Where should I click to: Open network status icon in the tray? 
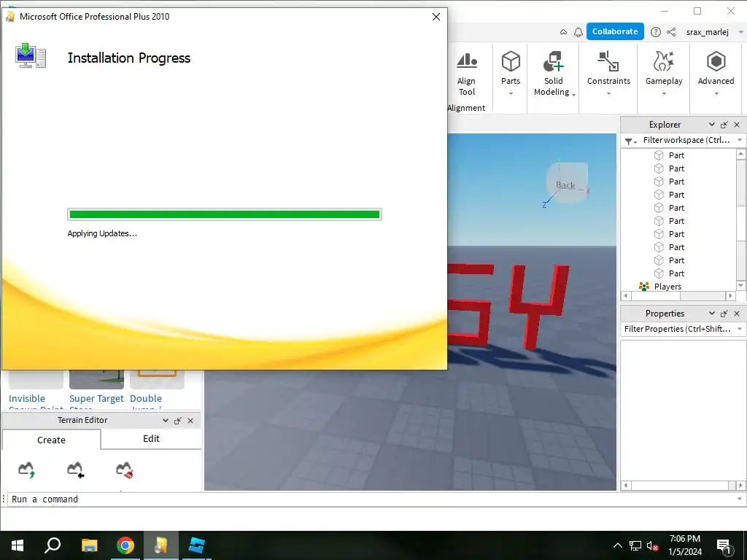[635, 546]
